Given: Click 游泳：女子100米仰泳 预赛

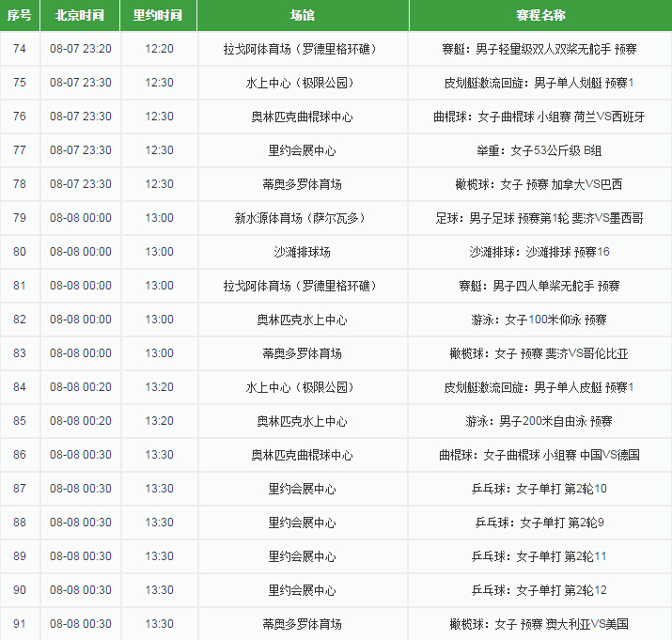Looking at the screenshot, I should [539, 320].
